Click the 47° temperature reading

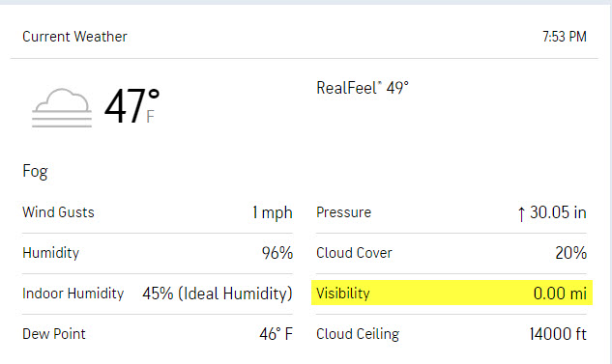point(131,105)
